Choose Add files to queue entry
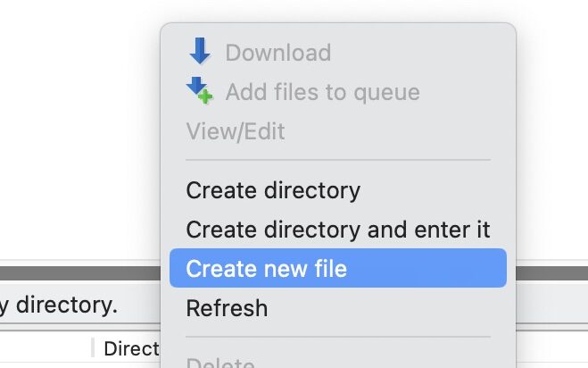This screenshot has height=368, width=588. pyautogui.click(x=338, y=92)
